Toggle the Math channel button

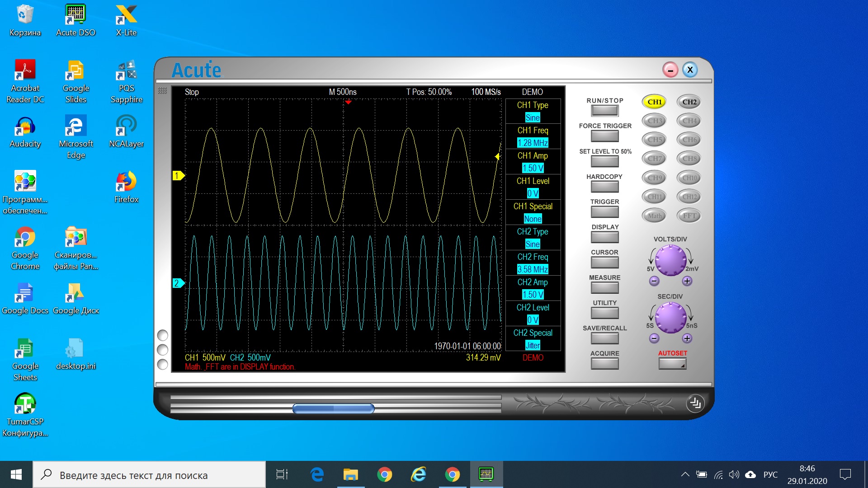[x=654, y=216]
